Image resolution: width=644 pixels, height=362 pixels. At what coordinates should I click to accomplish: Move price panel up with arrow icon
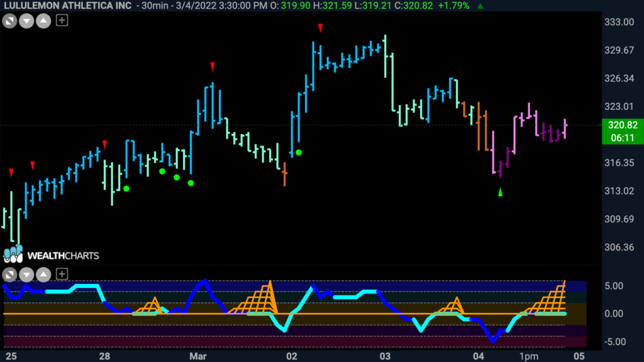click(43, 21)
